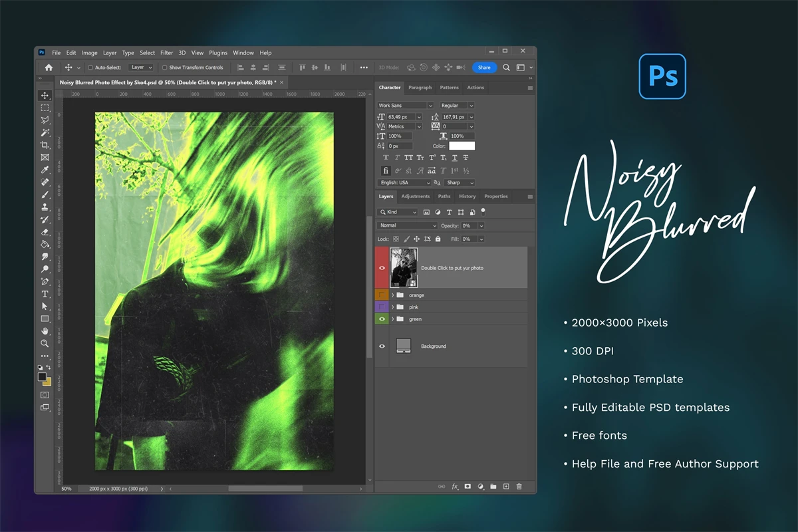Click the smart object layer thumbnail
The width and height of the screenshot is (798, 532).
coord(404,267)
